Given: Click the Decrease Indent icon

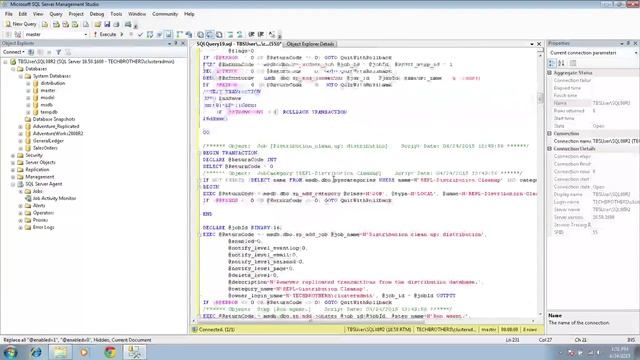Looking at the screenshot, I should (251, 35).
